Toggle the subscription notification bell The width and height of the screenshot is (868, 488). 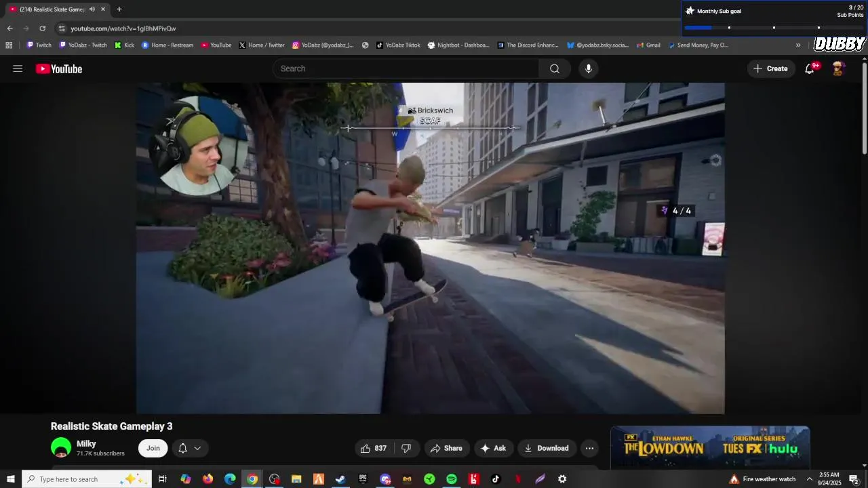click(182, 448)
